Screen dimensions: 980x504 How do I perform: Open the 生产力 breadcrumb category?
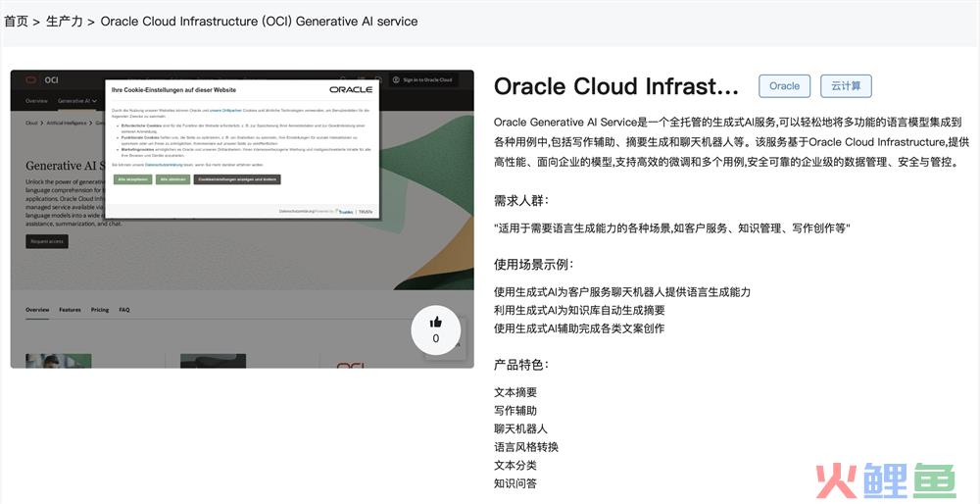65,22
